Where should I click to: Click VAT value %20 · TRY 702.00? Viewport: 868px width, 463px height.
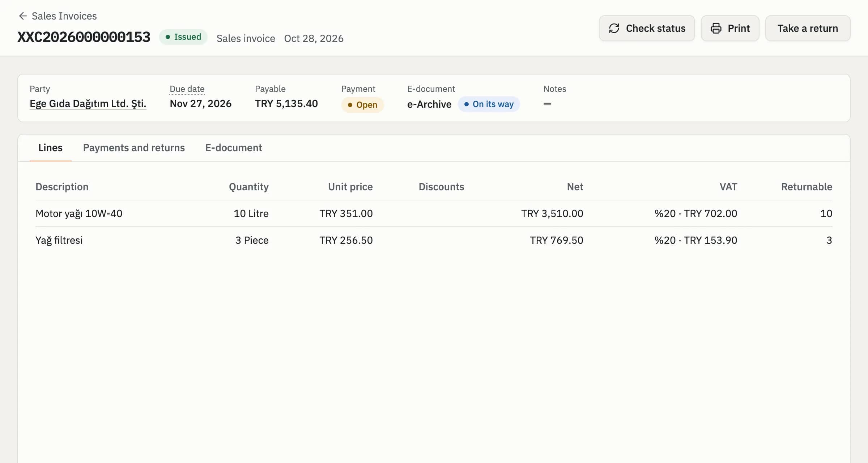pos(696,213)
